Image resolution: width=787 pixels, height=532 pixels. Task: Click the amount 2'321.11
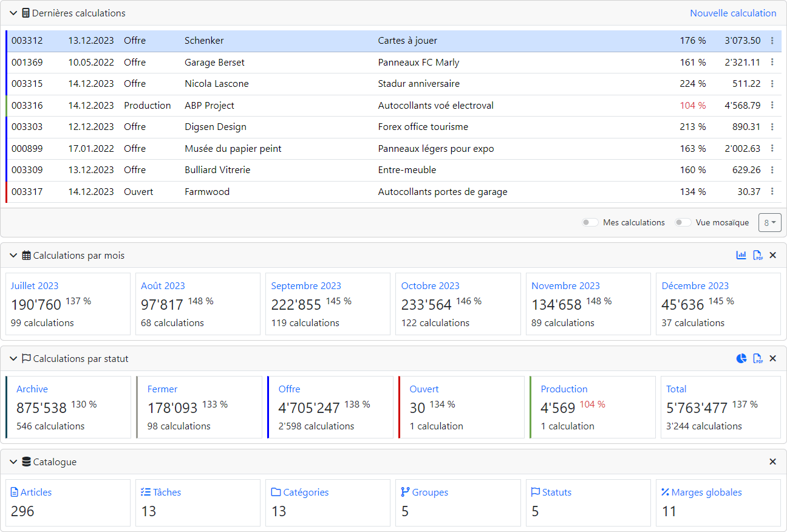(743, 62)
